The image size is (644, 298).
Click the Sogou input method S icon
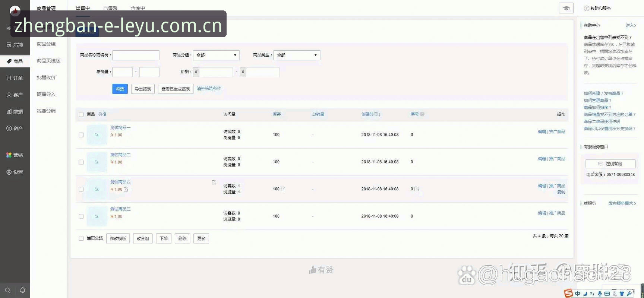[568, 293]
